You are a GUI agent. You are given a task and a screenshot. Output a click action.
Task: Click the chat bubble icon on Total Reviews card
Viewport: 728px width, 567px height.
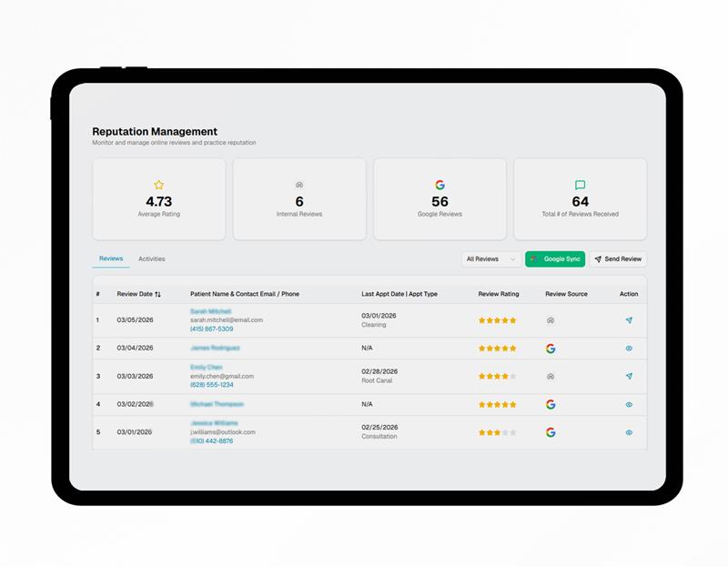(x=580, y=185)
